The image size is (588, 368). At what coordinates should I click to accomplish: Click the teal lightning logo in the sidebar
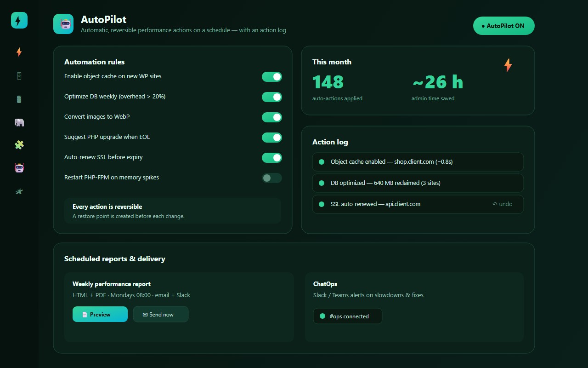click(x=19, y=20)
